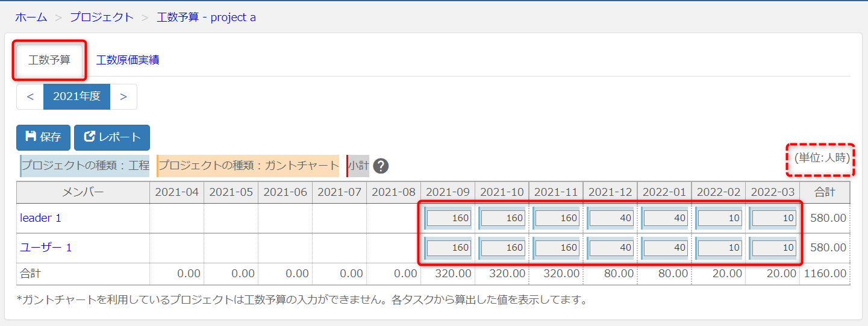Click the プロジェクトの種類：工程 legend

click(x=84, y=166)
